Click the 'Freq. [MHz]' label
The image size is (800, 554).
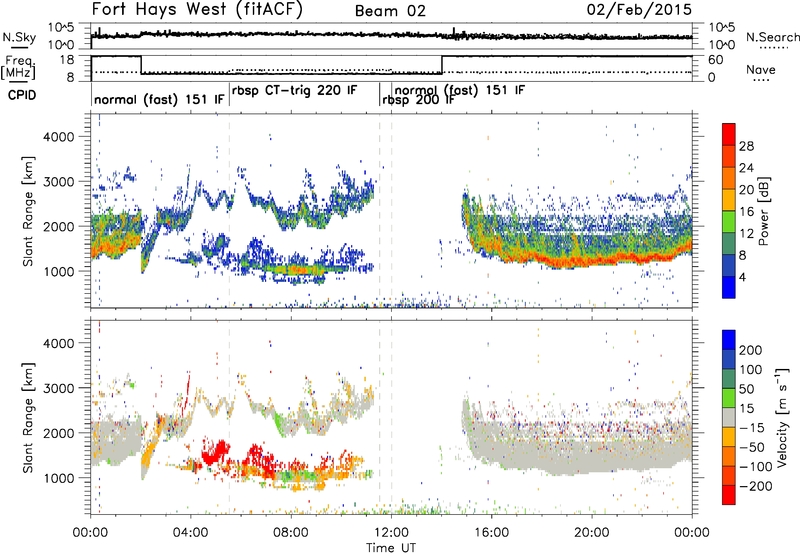(19, 67)
